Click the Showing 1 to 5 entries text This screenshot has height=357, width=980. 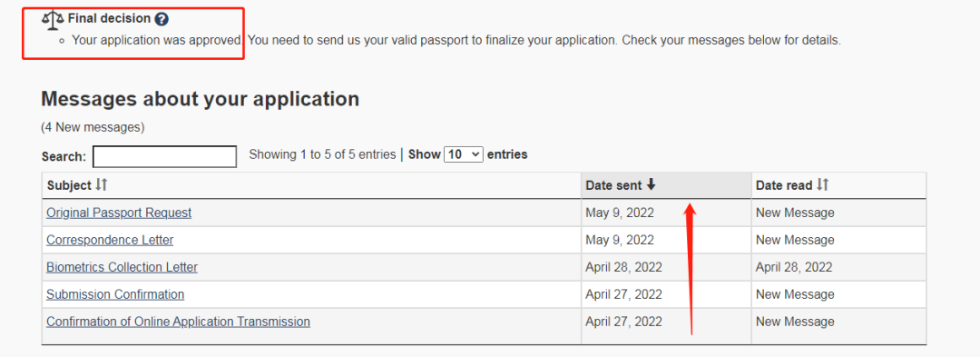[x=322, y=154]
